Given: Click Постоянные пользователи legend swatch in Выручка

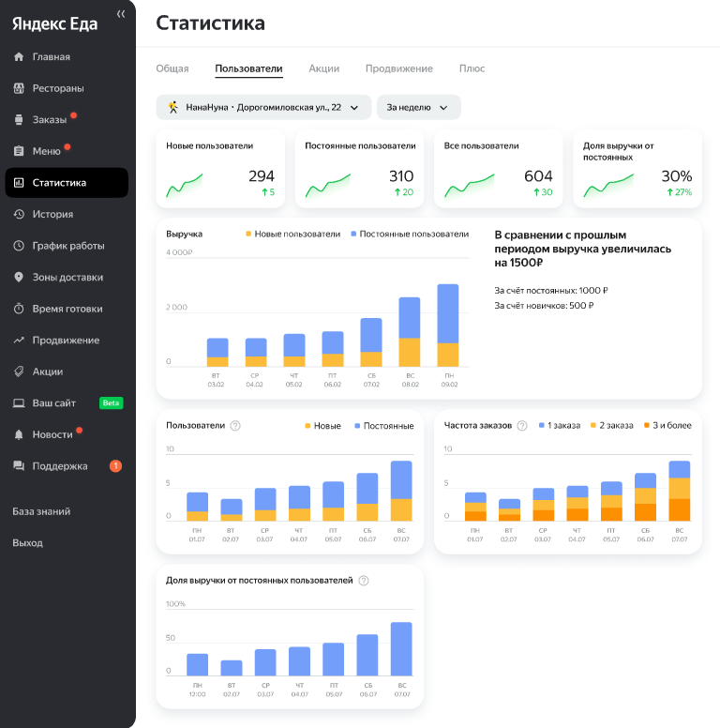Looking at the screenshot, I should (x=353, y=234).
